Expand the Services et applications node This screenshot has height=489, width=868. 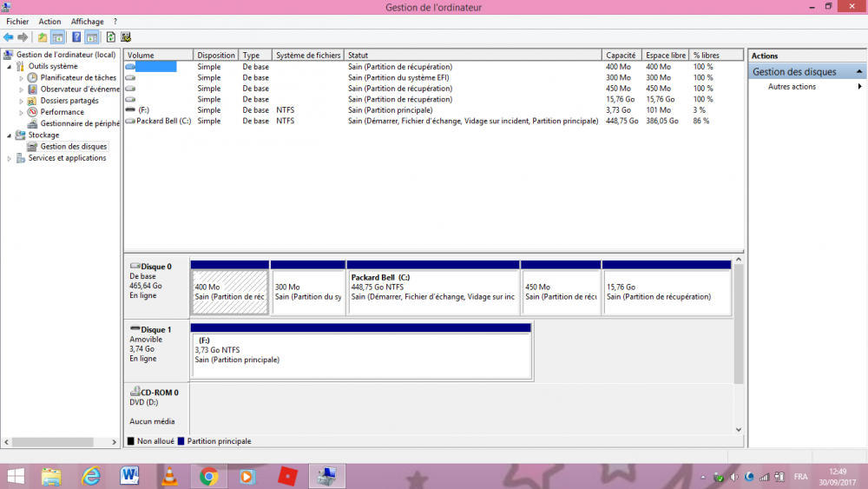[x=9, y=158]
